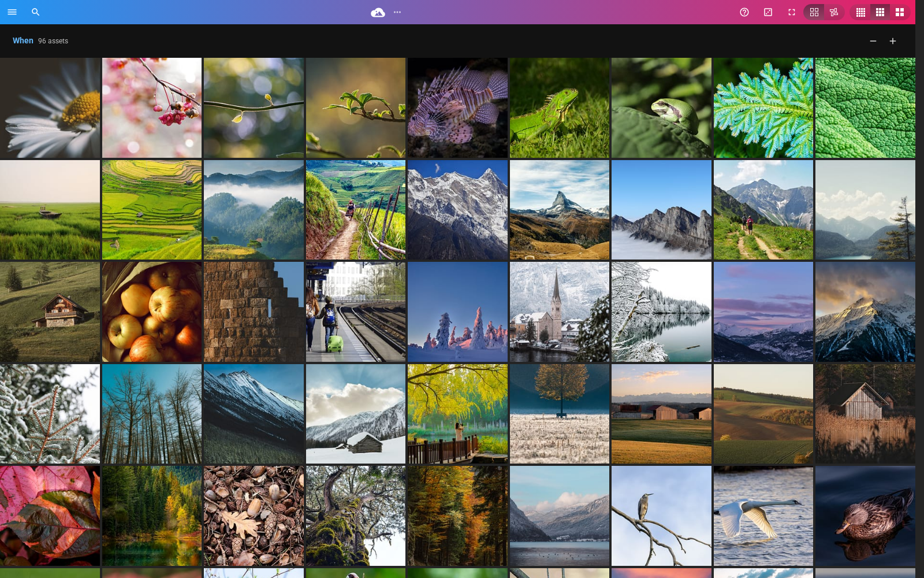Screen dimensions: 924x578
Task: Open the wooden chalet on hillside photo
Action: [x=50, y=312]
